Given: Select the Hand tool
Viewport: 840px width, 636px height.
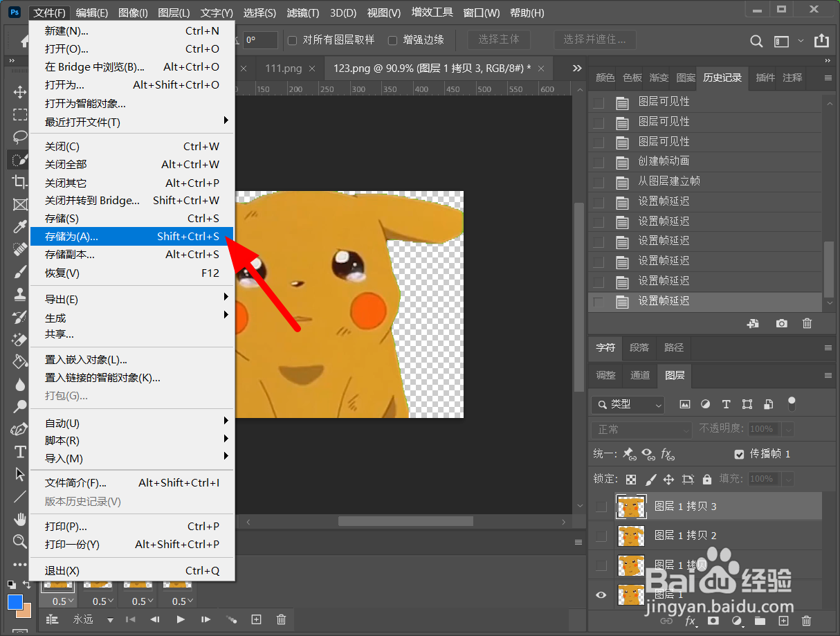Looking at the screenshot, I should pos(19,519).
